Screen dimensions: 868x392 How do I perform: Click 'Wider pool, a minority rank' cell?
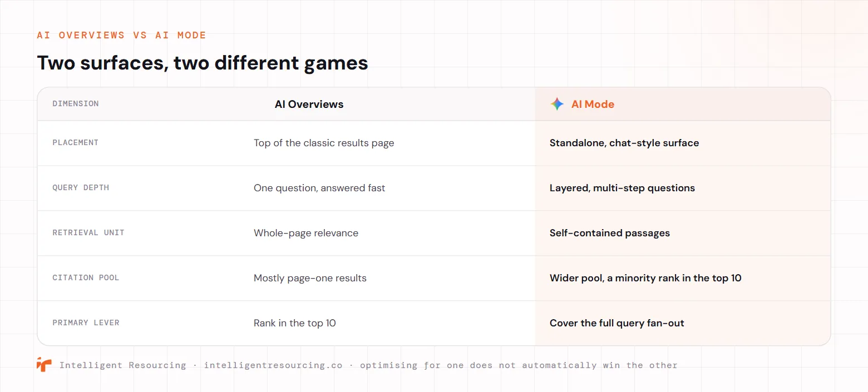pyautogui.click(x=645, y=278)
